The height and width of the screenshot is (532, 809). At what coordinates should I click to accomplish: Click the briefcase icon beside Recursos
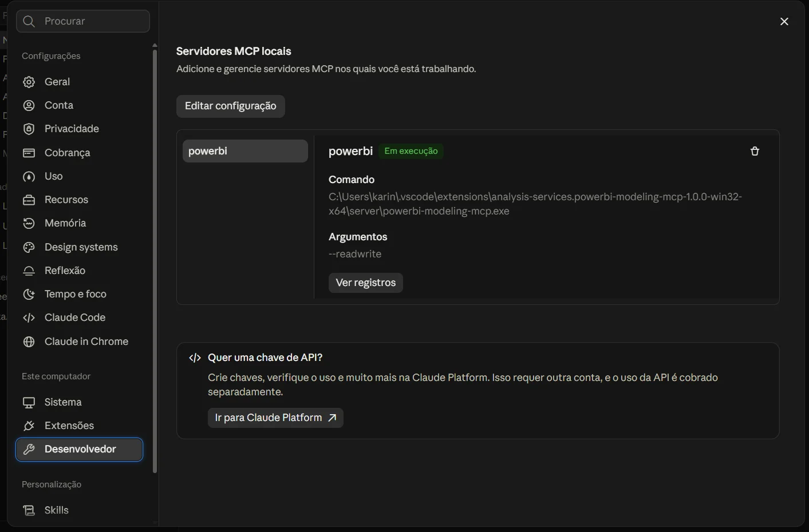(x=29, y=200)
